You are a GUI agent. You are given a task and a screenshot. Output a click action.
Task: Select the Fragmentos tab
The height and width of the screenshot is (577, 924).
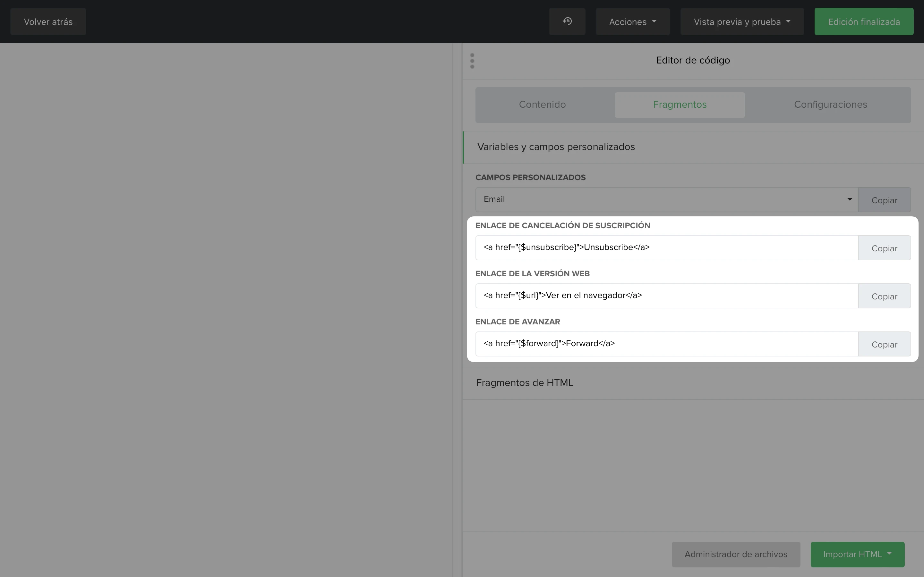click(679, 105)
